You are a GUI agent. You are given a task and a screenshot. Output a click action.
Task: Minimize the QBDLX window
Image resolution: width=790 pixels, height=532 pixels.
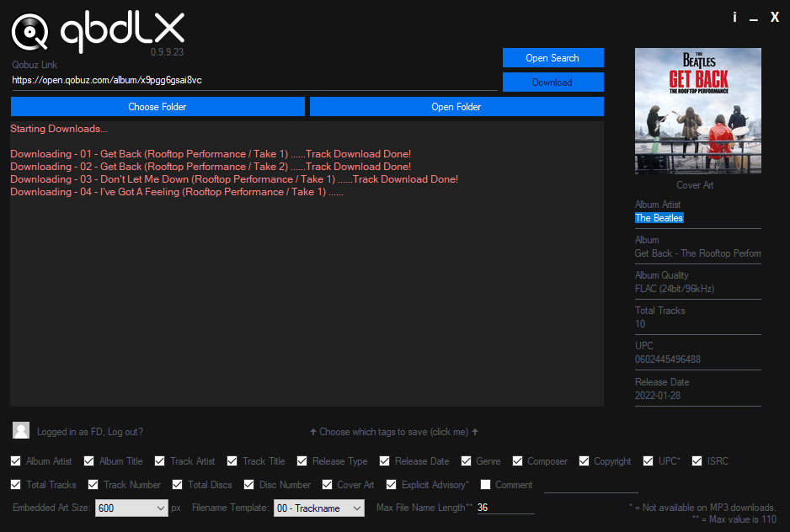(x=754, y=18)
